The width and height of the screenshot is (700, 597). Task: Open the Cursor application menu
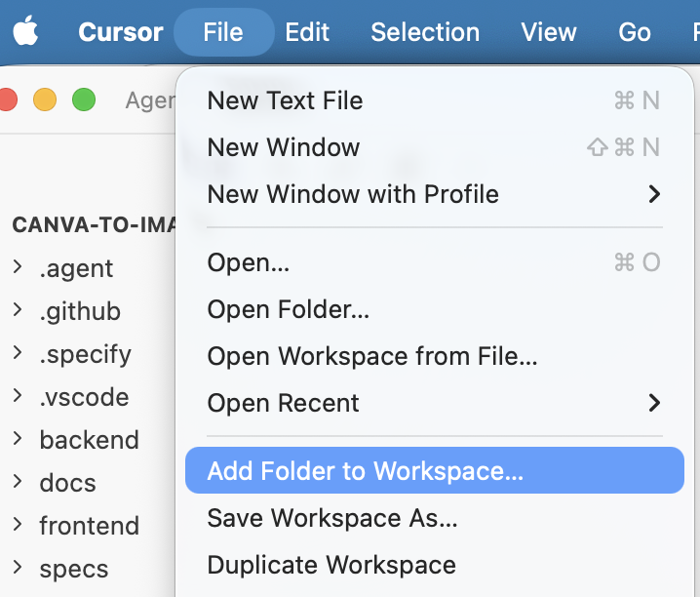coord(121,32)
